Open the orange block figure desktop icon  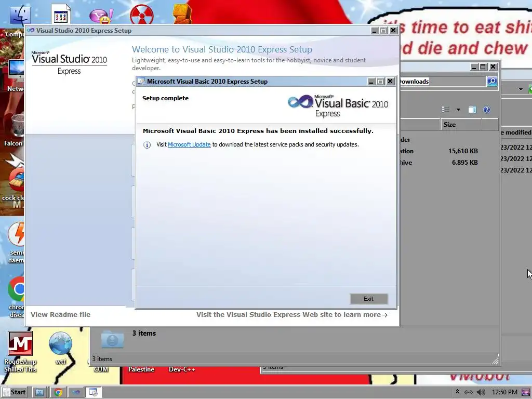click(182, 14)
